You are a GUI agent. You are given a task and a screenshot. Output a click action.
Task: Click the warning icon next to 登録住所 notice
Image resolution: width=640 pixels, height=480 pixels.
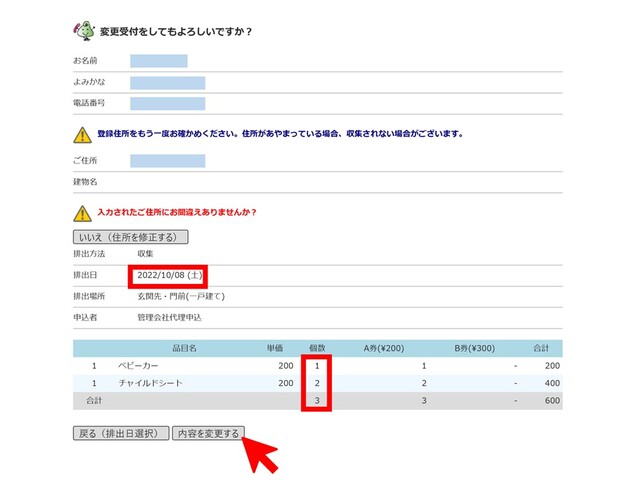pos(82,135)
